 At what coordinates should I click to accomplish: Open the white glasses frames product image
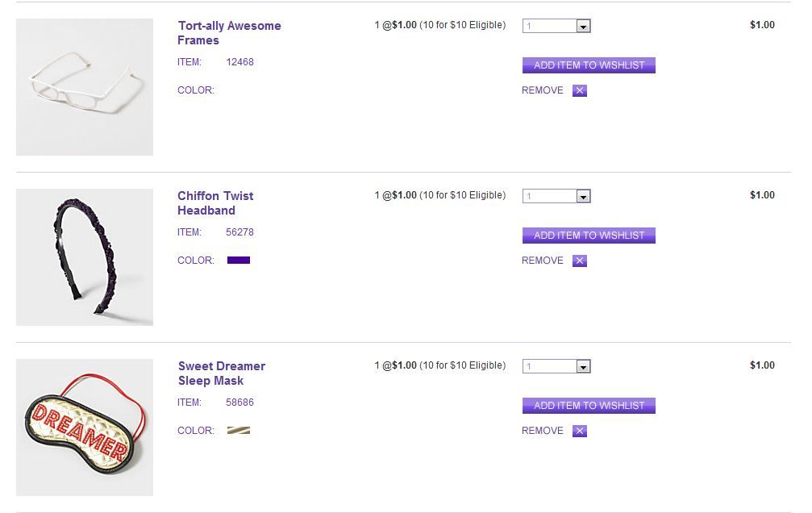(85, 87)
